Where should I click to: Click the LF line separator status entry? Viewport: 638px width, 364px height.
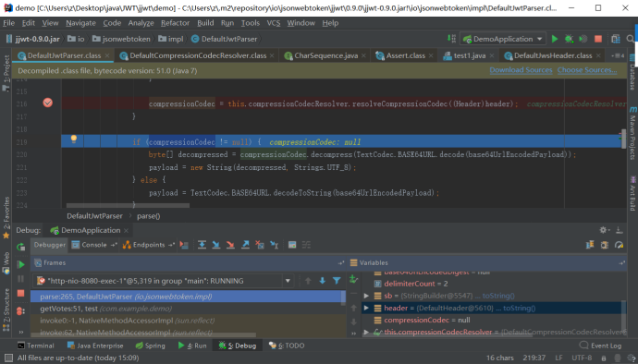558,358
